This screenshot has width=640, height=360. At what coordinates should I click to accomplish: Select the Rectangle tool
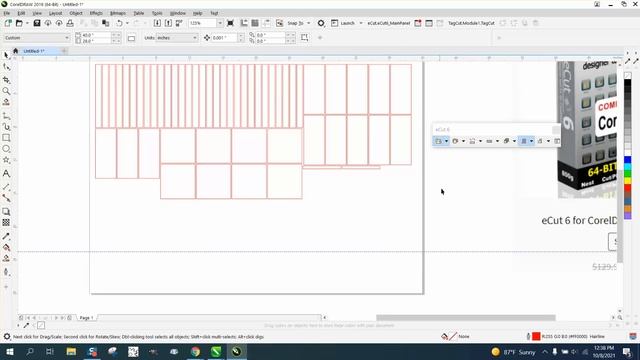pos(6,138)
